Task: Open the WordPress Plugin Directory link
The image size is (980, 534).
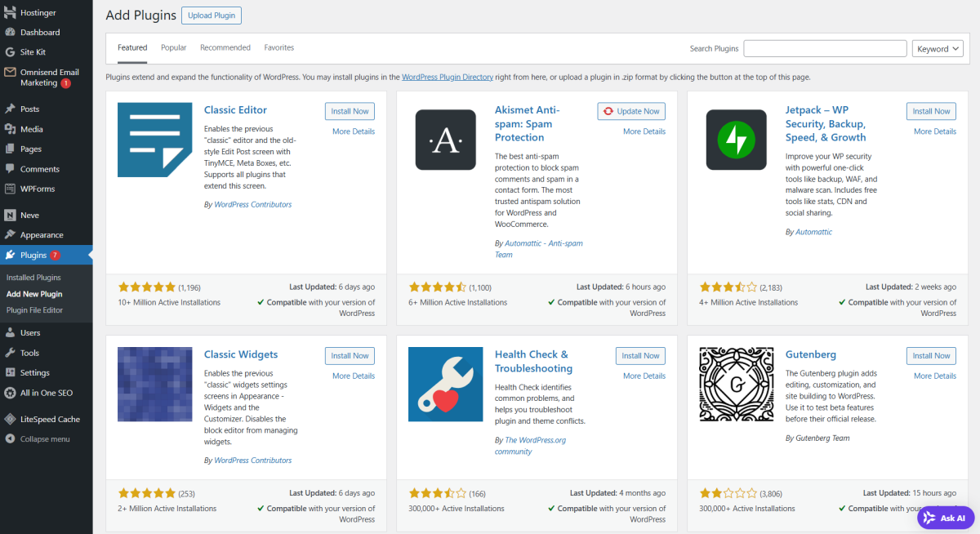Action: (448, 78)
